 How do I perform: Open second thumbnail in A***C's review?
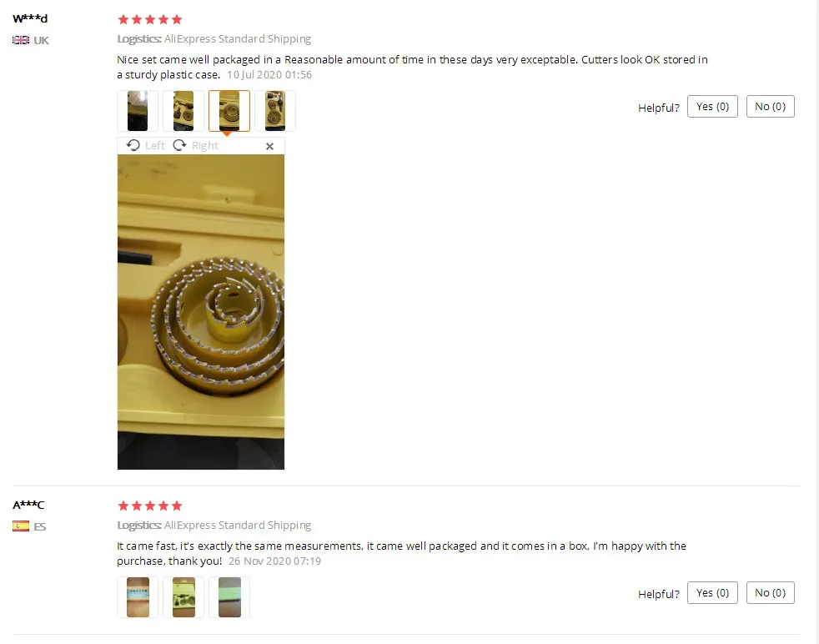click(x=183, y=597)
